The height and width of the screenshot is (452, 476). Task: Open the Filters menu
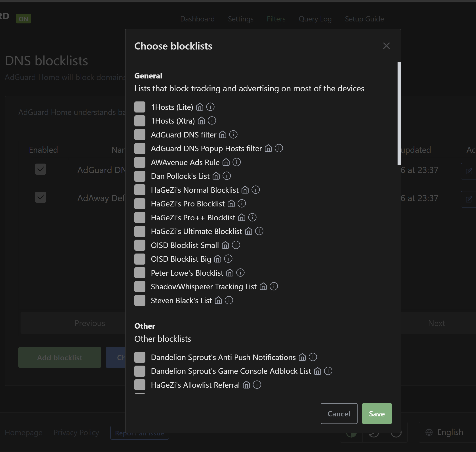[x=276, y=19]
